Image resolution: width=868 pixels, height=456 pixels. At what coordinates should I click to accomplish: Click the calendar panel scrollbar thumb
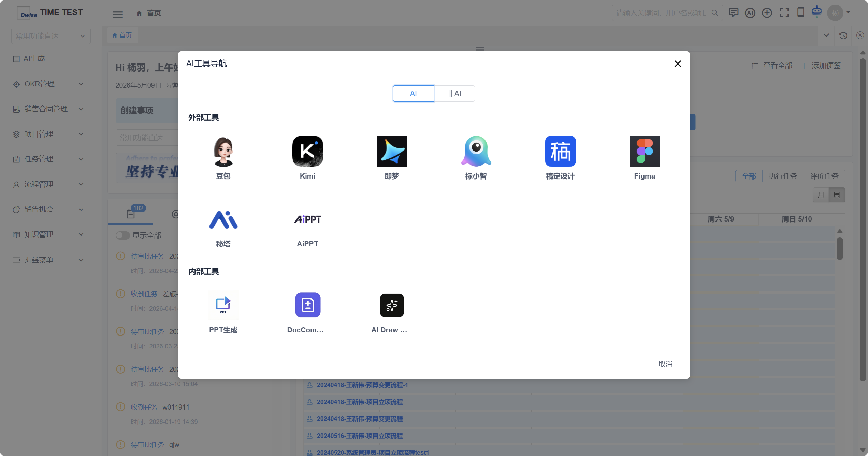click(x=840, y=248)
